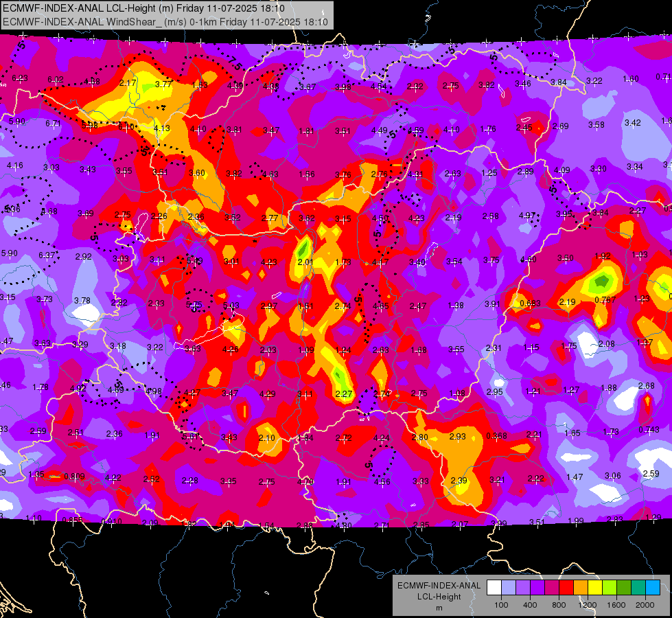
Task: Click the legend tick label 400
Action: click(530, 605)
